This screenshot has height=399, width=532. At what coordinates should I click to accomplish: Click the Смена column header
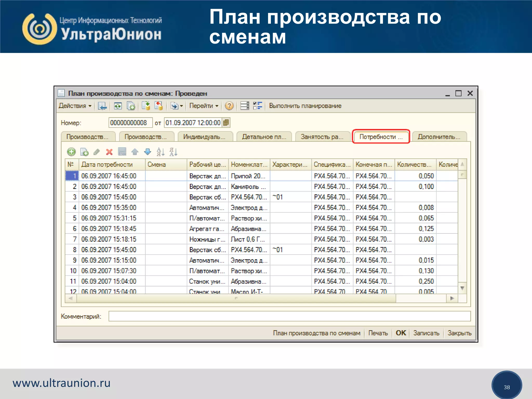click(x=166, y=164)
